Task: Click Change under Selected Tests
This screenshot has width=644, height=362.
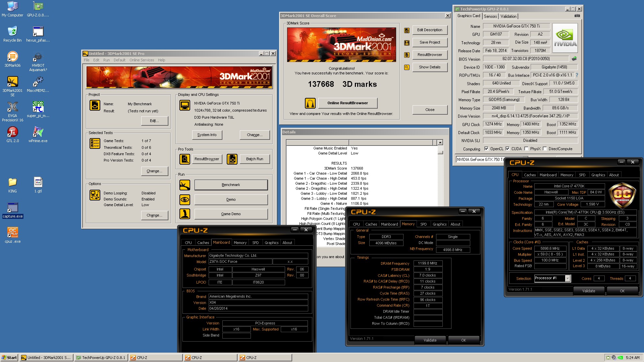Action: [154, 171]
